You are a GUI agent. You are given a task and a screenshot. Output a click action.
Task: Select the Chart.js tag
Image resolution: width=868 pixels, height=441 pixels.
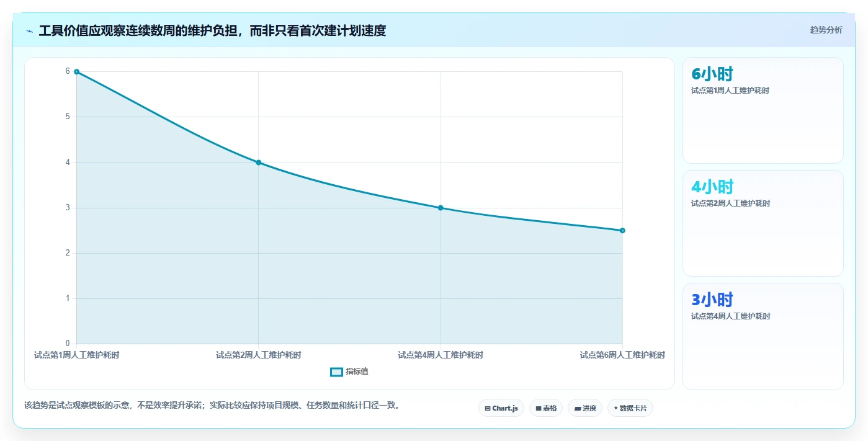coord(501,408)
